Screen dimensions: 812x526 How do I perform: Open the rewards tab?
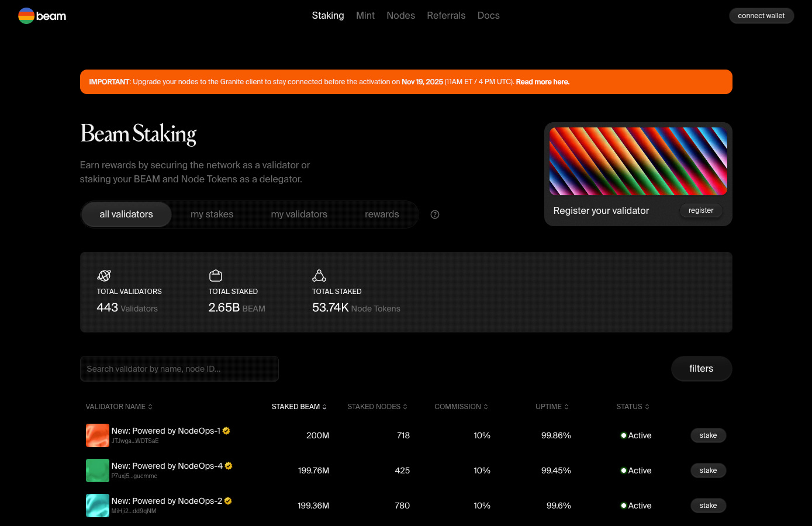point(382,214)
